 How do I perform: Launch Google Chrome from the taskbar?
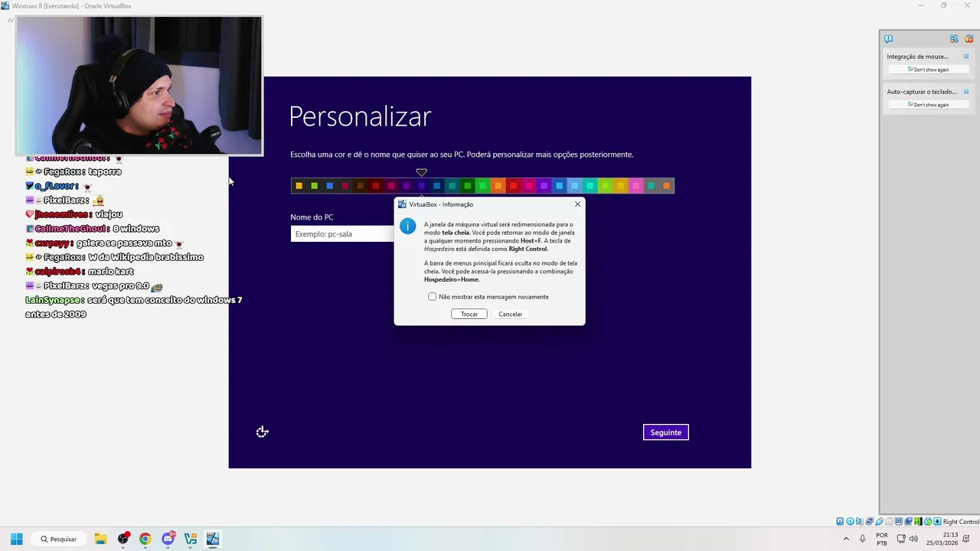145,539
